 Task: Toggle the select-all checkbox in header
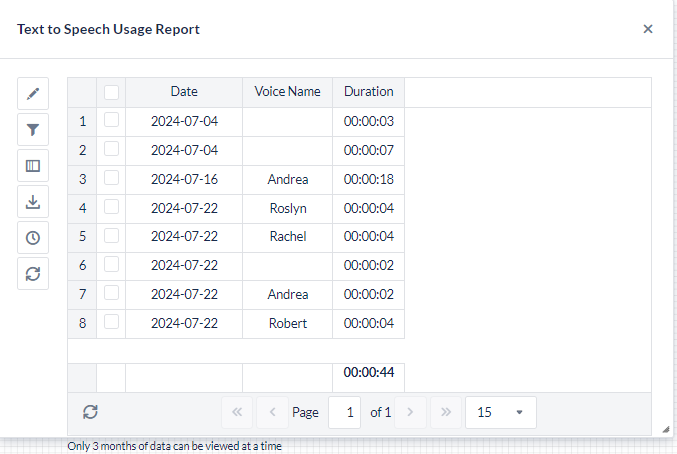[x=111, y=92]
